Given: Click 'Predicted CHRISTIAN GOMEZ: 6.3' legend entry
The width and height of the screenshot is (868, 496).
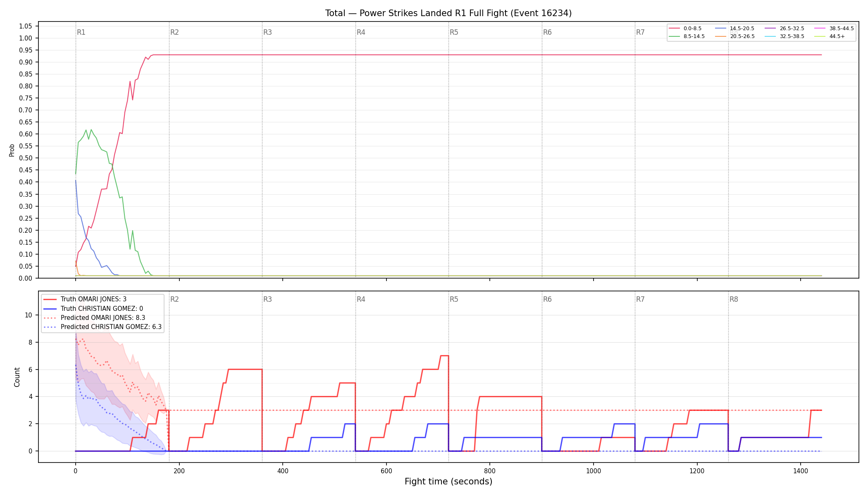Looking at the screenshot, I should (111, 327).
